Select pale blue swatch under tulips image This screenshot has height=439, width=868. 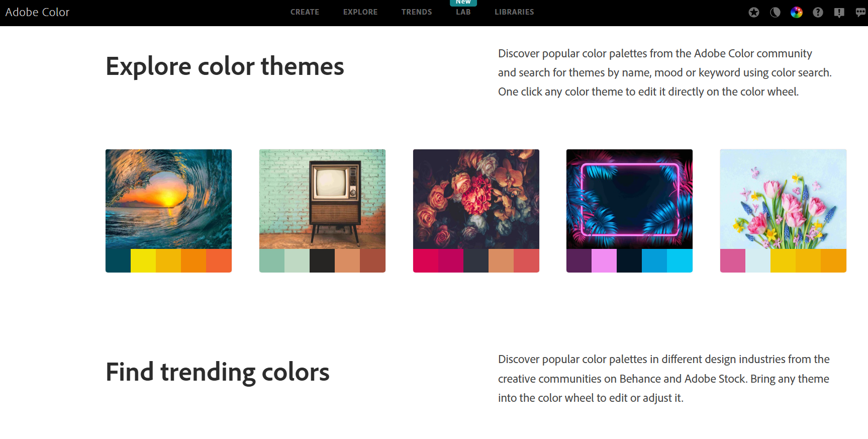pos(758,260)
